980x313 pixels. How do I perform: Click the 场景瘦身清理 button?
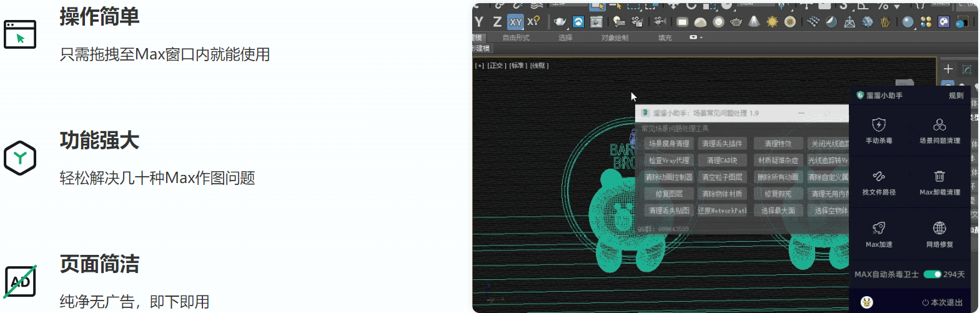pyautogui.click(x=669, y=144)
